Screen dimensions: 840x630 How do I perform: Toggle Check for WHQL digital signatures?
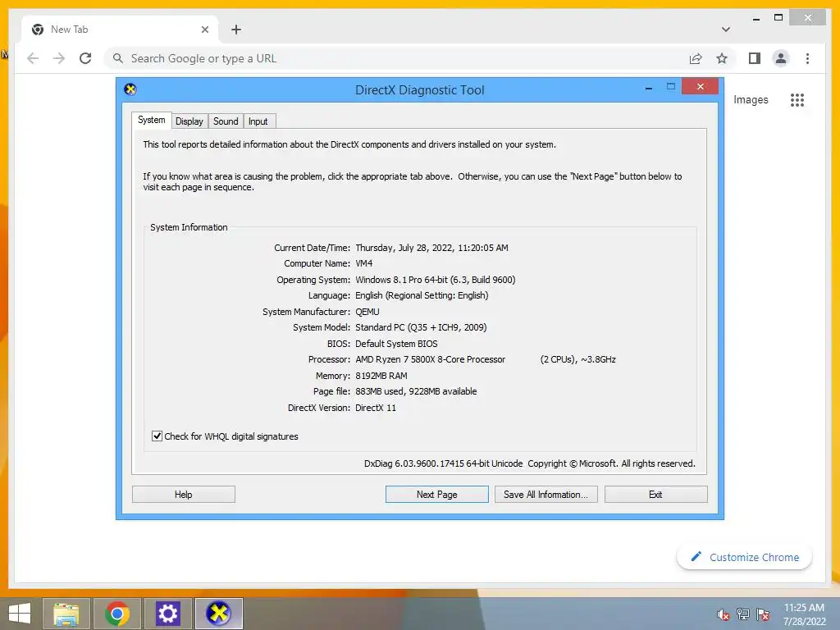click(x=157, y=436)
